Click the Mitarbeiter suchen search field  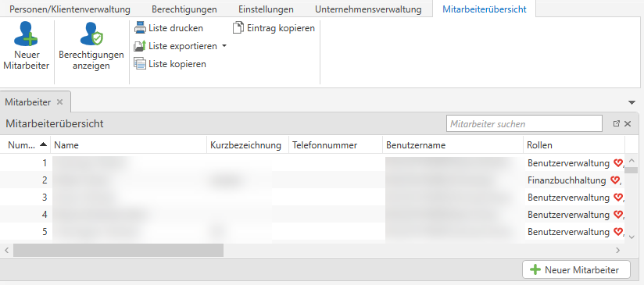(524, 124)
